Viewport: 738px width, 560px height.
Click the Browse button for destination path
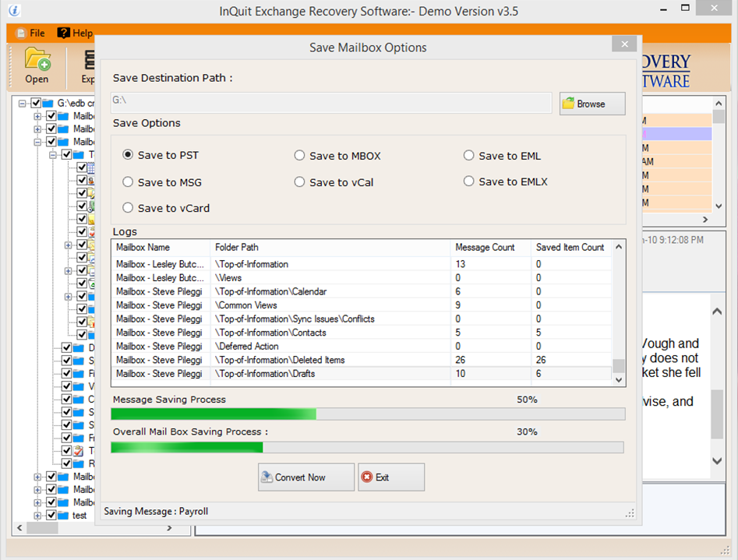coord(591,103)
